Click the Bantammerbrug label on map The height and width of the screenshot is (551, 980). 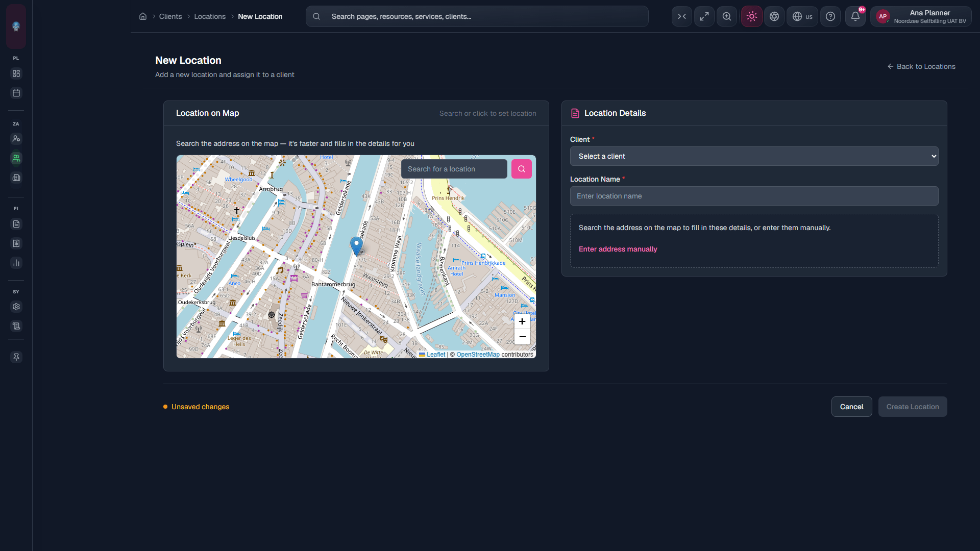coord(333,284)
